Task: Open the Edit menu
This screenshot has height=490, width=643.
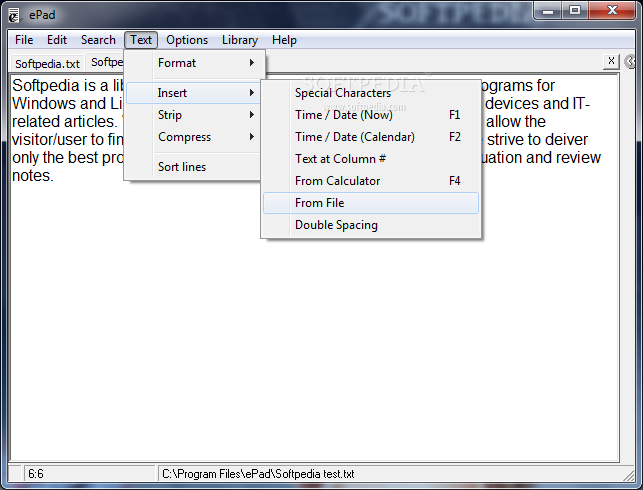Action: click(57, 40)
